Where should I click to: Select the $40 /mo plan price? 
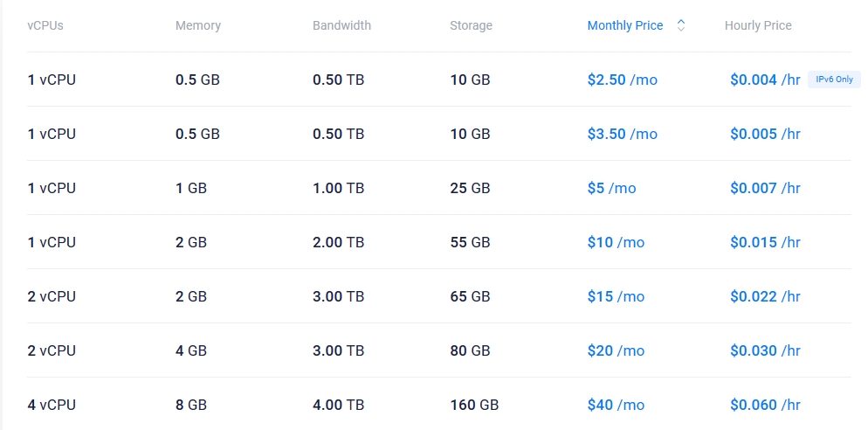[616, 405]
